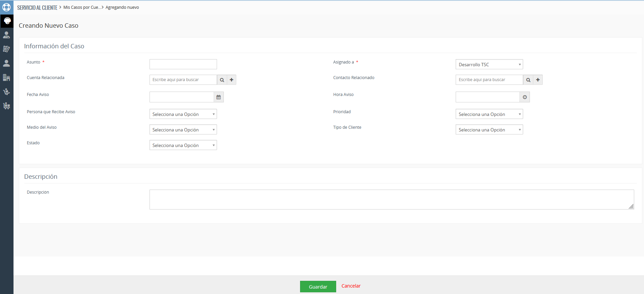The height and width of the screenshot is (294, 644).
Task: Open the calendar picker for Fecha Aviso
Action: tap(219, 97)
